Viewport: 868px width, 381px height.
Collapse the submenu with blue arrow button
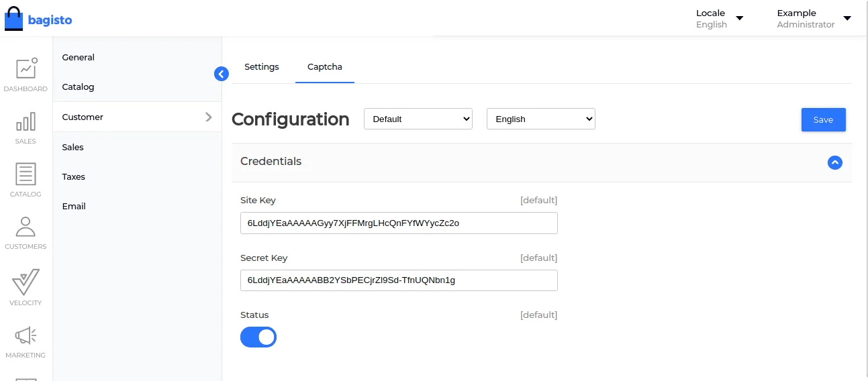222,74
